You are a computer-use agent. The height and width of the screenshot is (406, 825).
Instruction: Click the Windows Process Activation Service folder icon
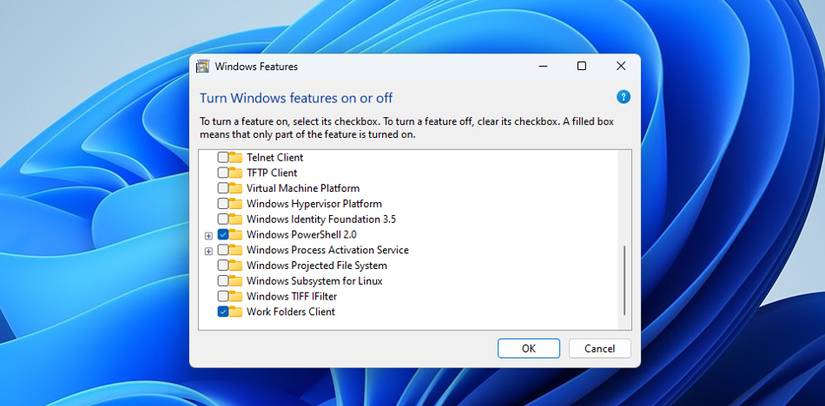235,250
